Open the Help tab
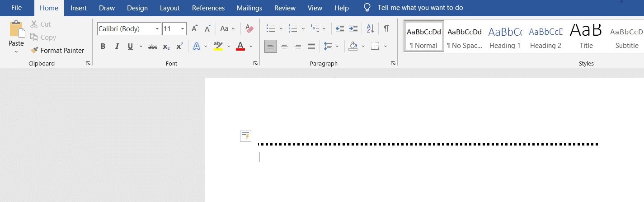 pos(342,8)
